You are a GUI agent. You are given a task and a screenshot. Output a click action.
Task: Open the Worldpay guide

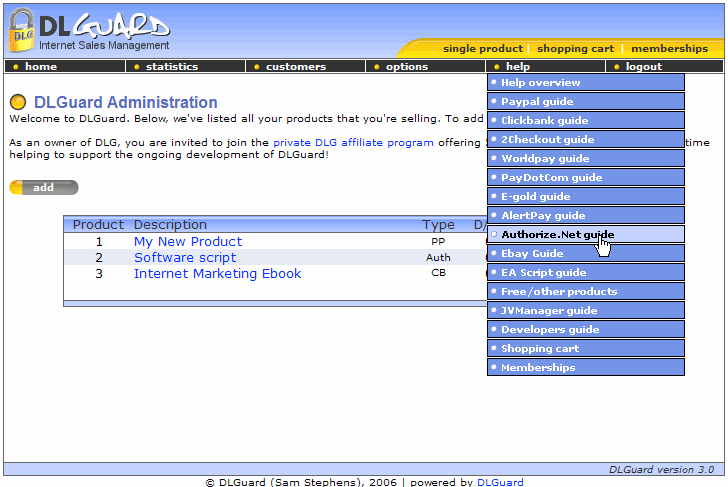[x=586, y=159]
